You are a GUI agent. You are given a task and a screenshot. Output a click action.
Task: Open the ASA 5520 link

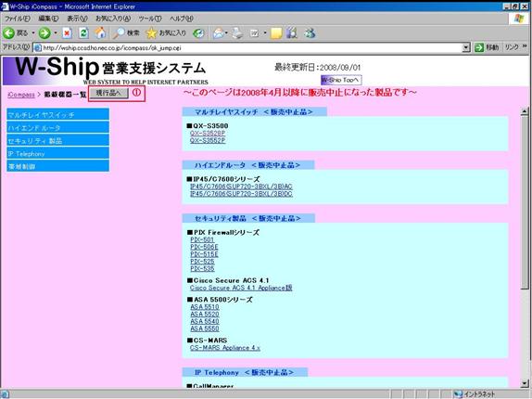point(205,315)
